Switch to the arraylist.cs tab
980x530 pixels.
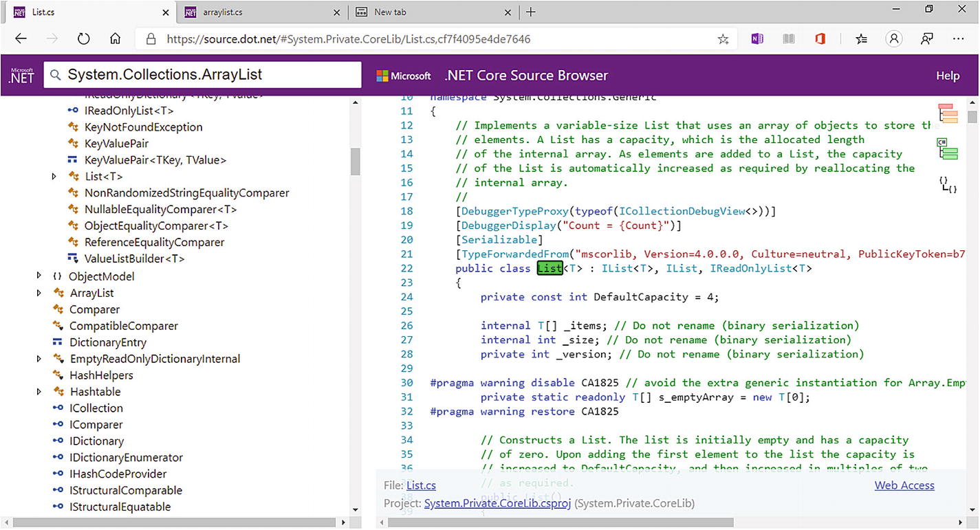click(261, 12)
